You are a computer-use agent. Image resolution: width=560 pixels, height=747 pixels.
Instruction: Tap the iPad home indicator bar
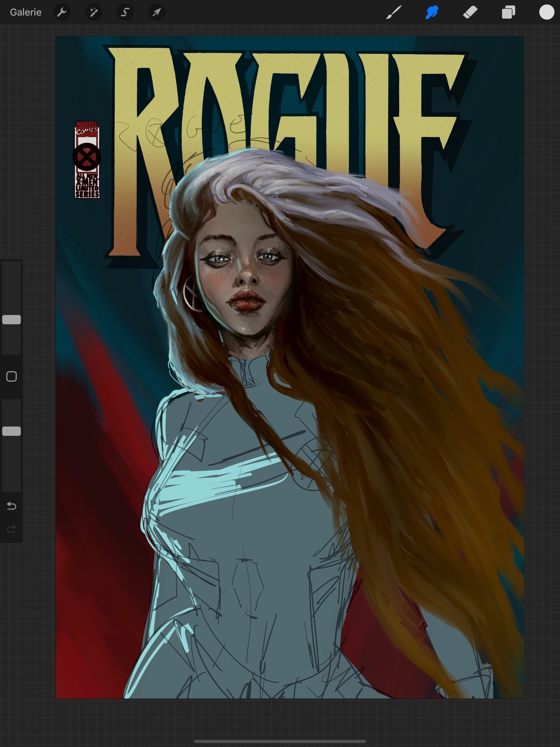pos(280,741)
